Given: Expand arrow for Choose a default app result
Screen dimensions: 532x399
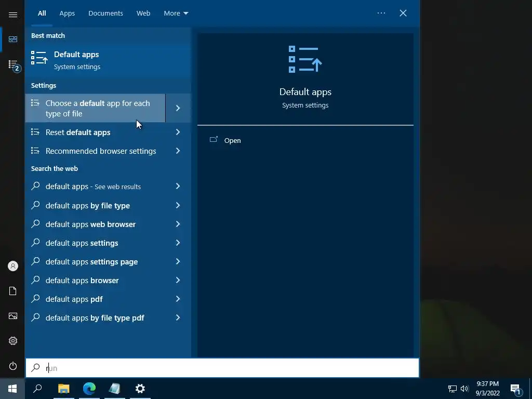Looking at the screenshot, I should tap(178, 108).
